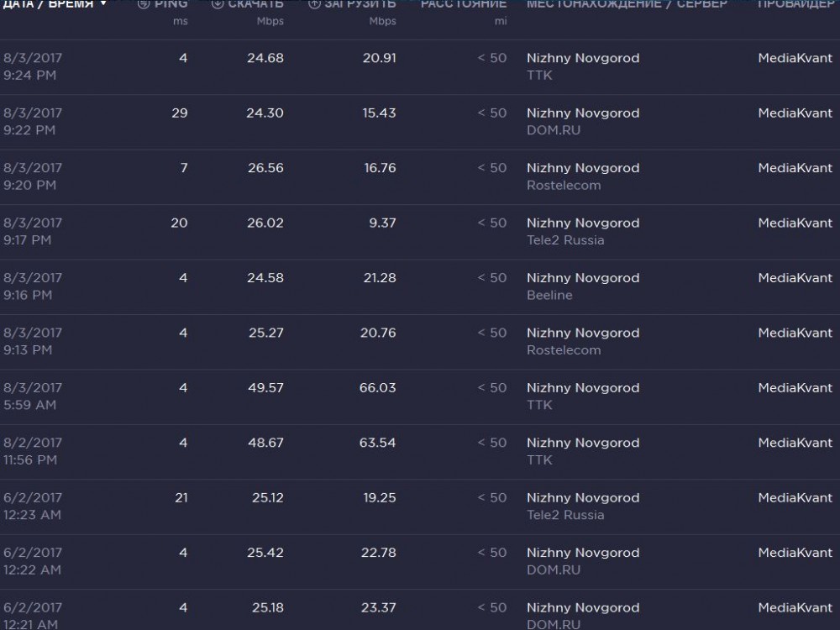Viewport: 840px width, 630px height.
Task: Open the 8/3/2017 9:24 PM result
Action: [33, 66]
